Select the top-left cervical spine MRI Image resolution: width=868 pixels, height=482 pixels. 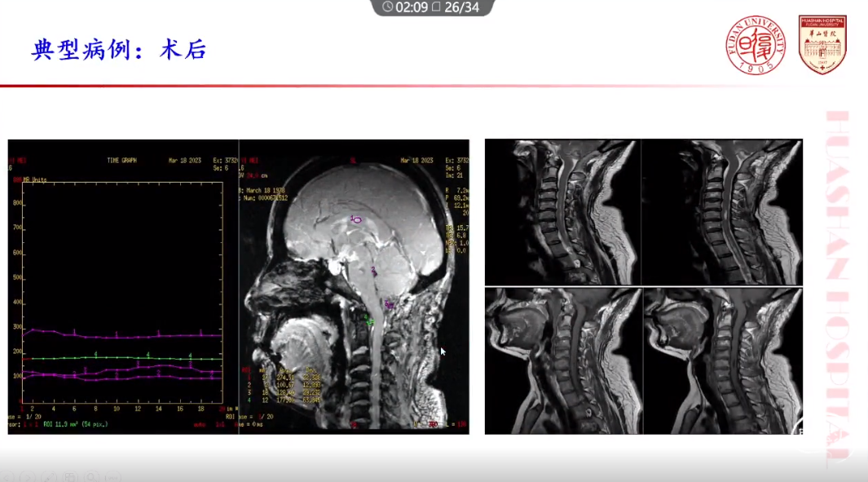click(x=563, y=212)
